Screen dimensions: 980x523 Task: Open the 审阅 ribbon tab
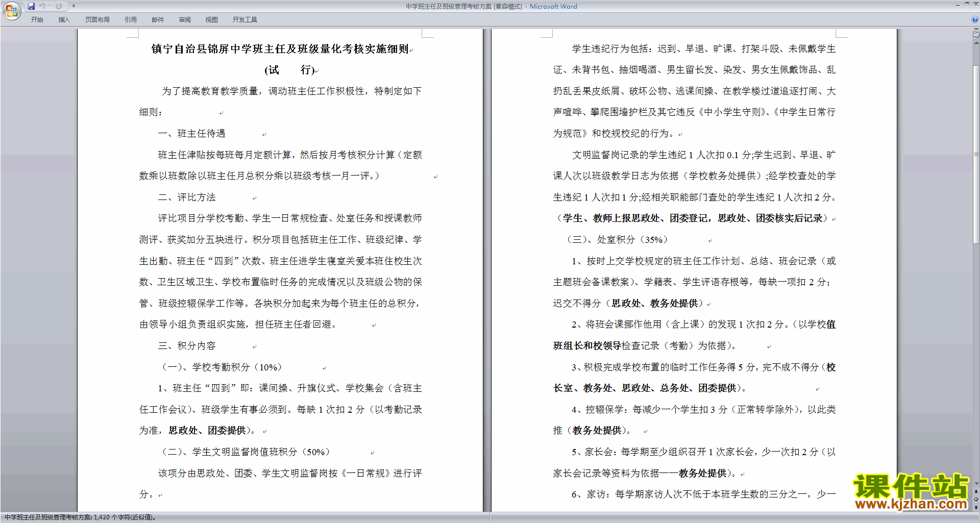[x=185, y=19]
